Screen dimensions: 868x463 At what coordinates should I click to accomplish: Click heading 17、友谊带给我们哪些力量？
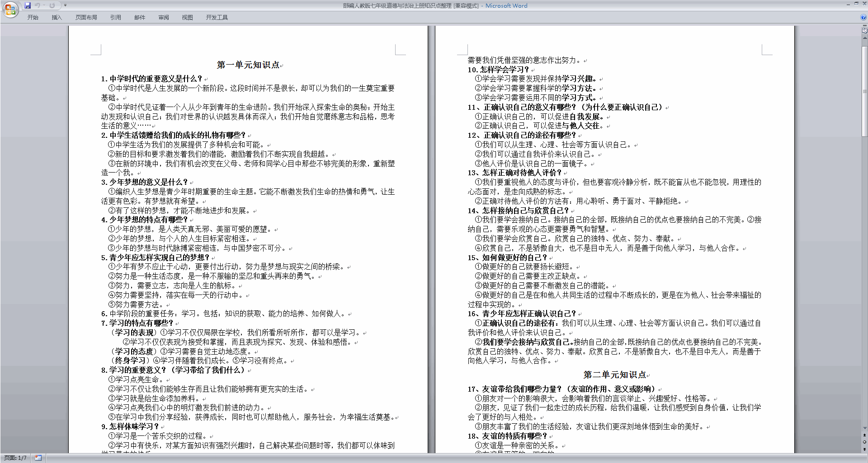561,389
